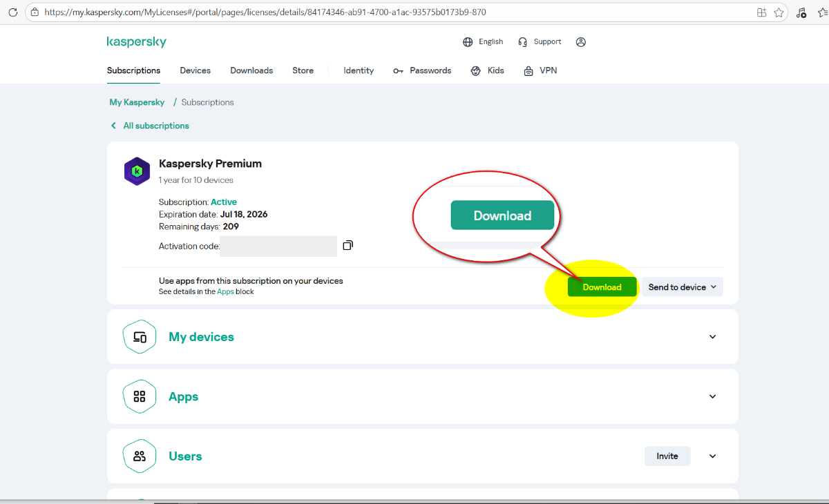Expand the My devices section chevron
This screenshot has width=829, height=504.
pyautogui.click(x=713, y=337)
